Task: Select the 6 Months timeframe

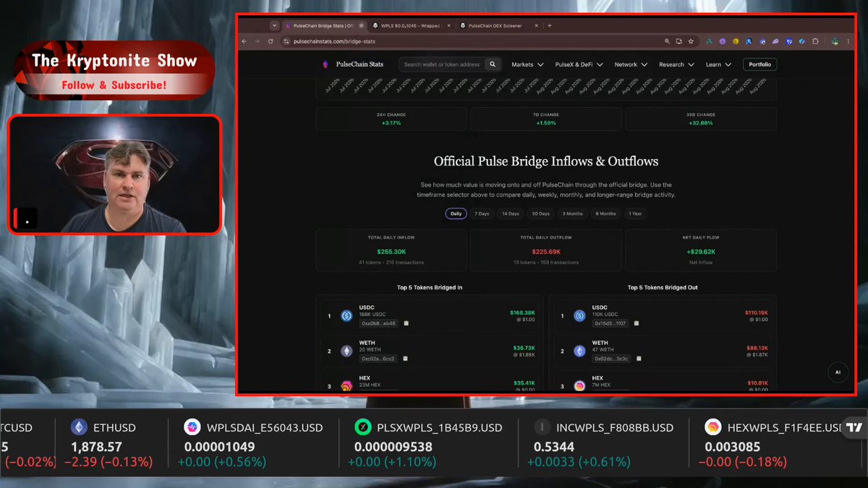Action: [606, 214]
